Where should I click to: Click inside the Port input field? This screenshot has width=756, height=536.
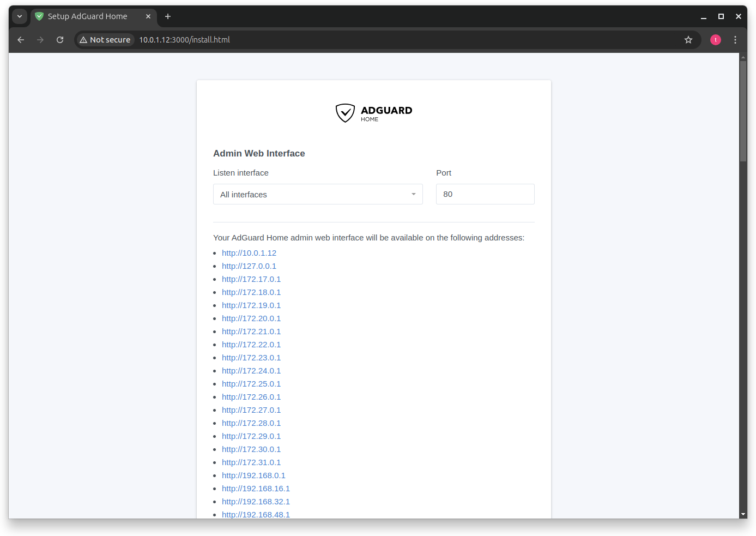(485, 194)
